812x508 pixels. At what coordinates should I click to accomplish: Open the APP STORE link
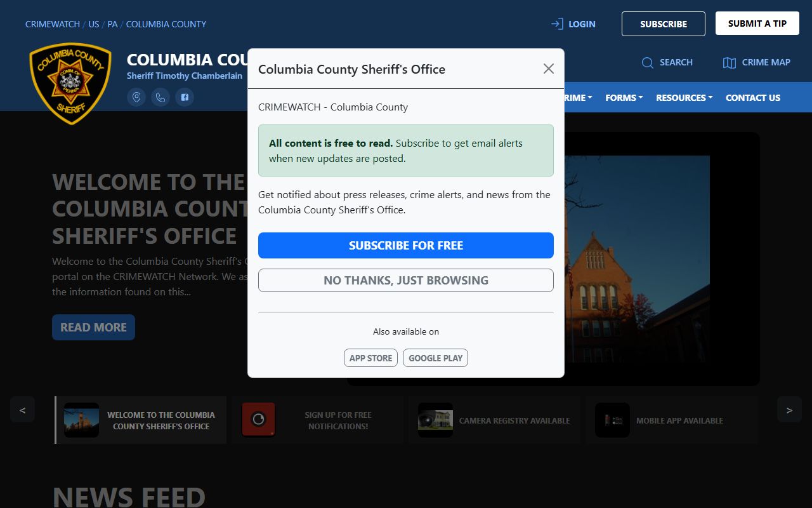tap(370, 358)
